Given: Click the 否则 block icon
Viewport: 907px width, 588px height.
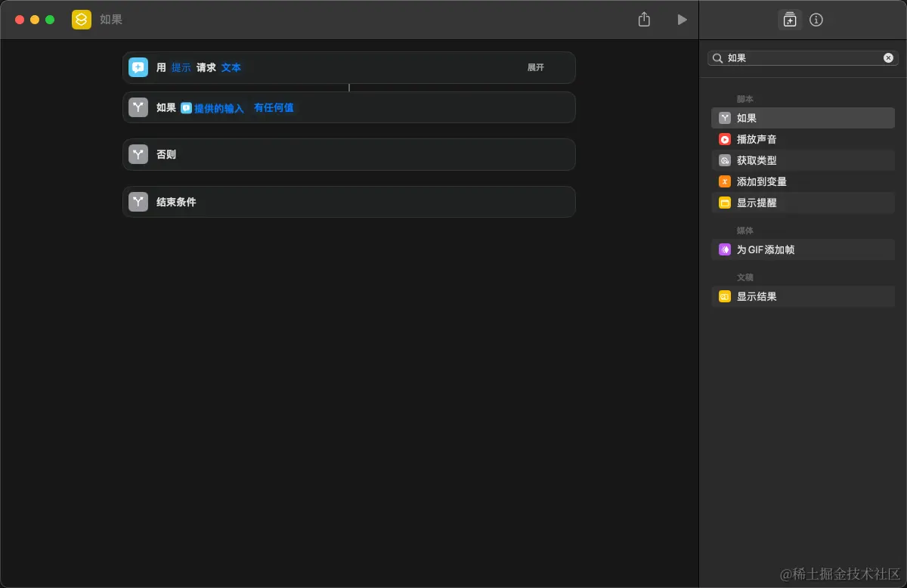Looking at the screenshot, I should click(x=138, y=154).
